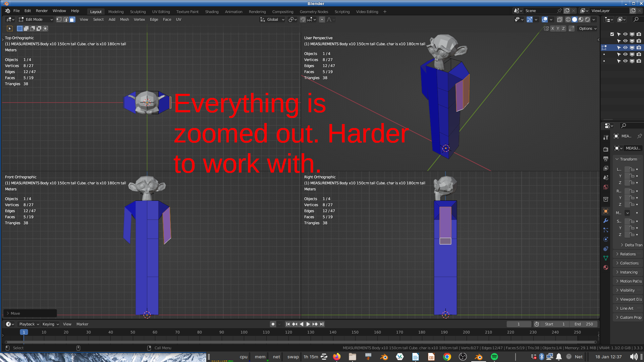Switch to vertex select mode

tap(59, 19)
